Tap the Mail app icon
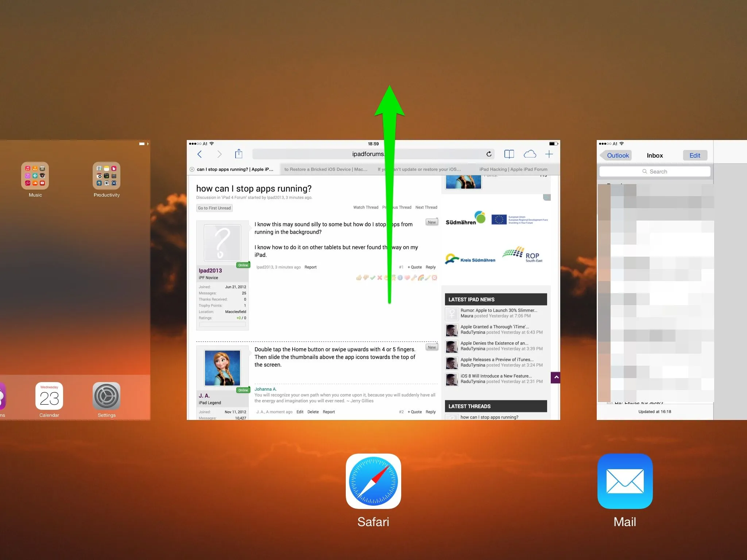Viewport: 747px width, 560px height. tap(625, 481)
